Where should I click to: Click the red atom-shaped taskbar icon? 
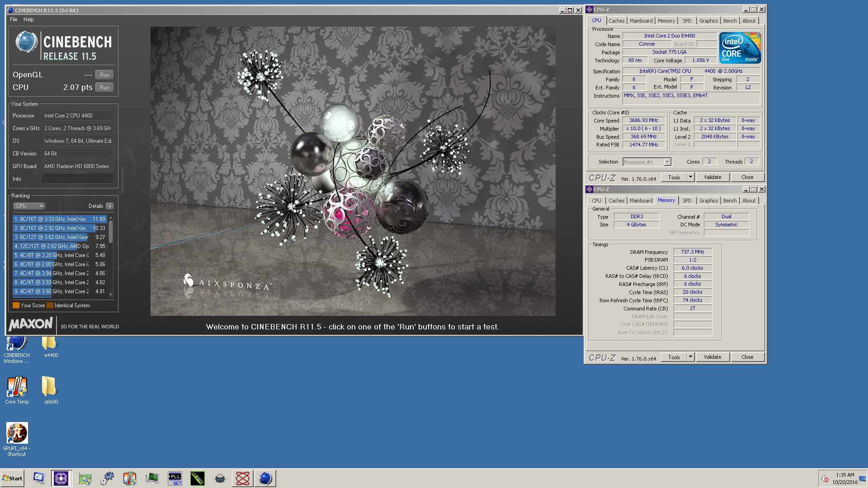pyautogui.click(x=243, y=479)
